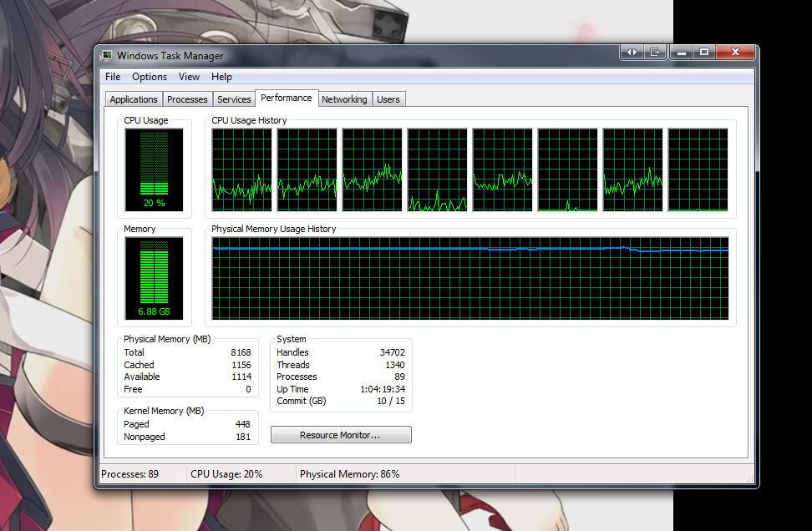The height and width of the screenshot is (531, 812).
Task: Open Resource Monitor
Action: (341, 435)
